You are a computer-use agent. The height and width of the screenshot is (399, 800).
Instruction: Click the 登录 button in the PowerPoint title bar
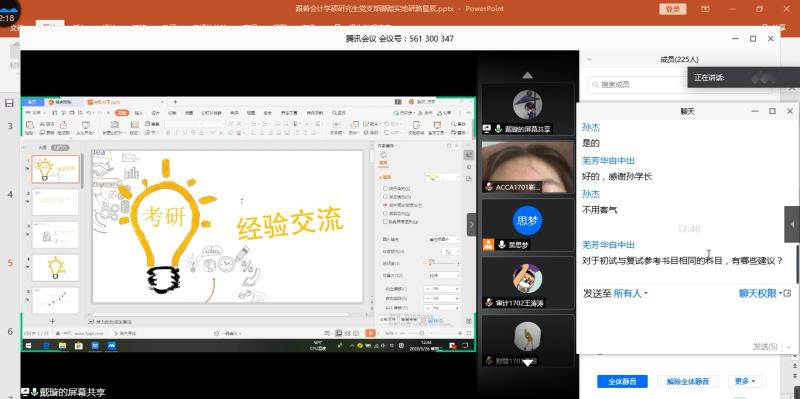pyautogui.click(x=673, y=9)
